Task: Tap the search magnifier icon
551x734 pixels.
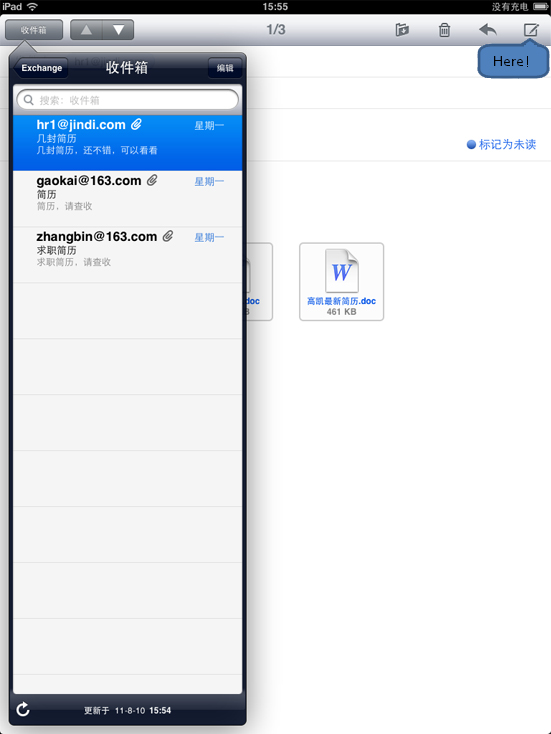Action: (x=29, y=100)
